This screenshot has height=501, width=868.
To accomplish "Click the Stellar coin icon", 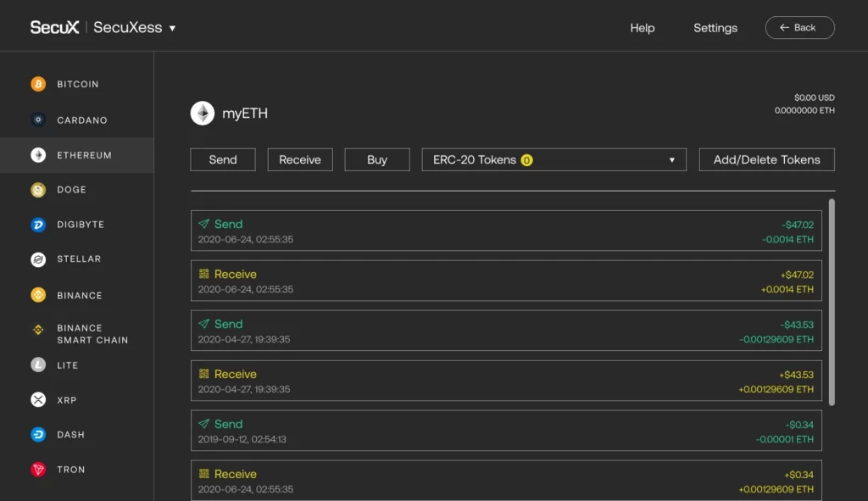I will (38, 259).
